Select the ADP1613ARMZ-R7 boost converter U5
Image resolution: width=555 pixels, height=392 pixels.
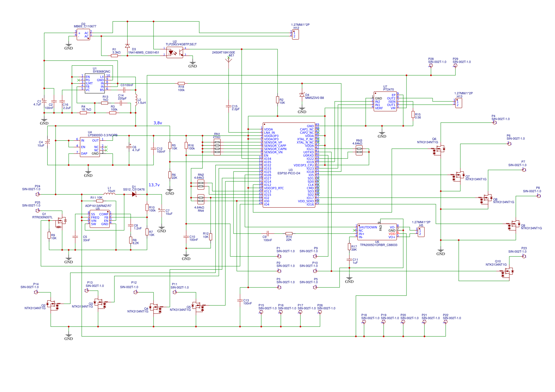[100, 219]
